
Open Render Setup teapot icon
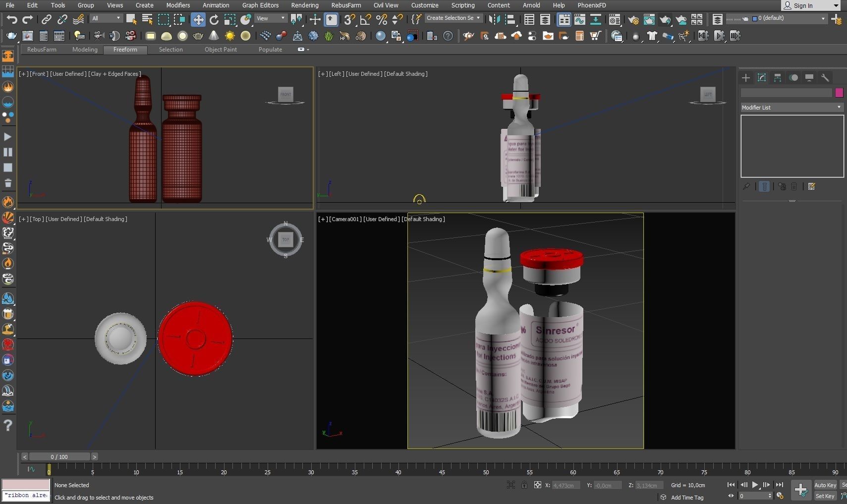(633, 19)
